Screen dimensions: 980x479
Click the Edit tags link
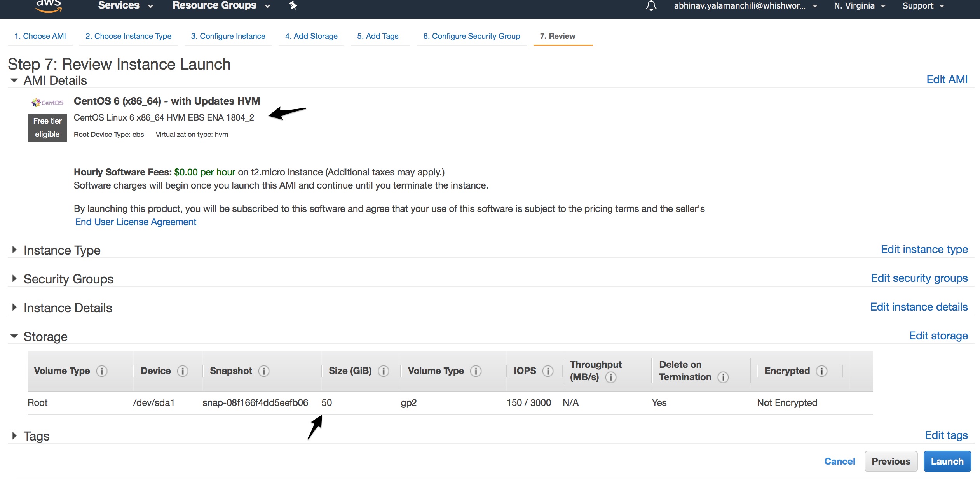pos(946,435)
